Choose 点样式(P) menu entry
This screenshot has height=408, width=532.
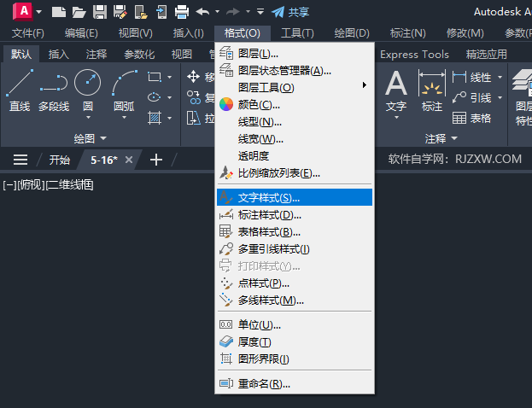(x=295, y=283)
